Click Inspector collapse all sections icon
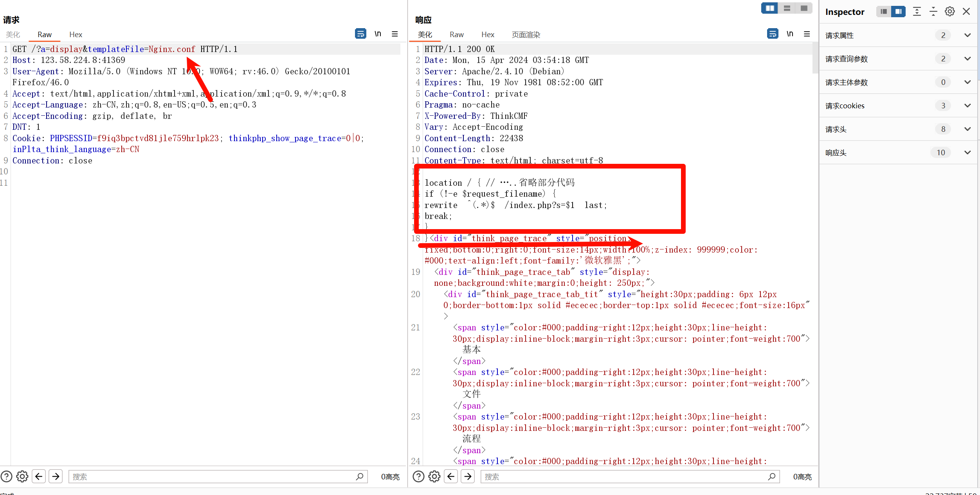The width and height of the screenshot is (980, 495). (933, 12)
